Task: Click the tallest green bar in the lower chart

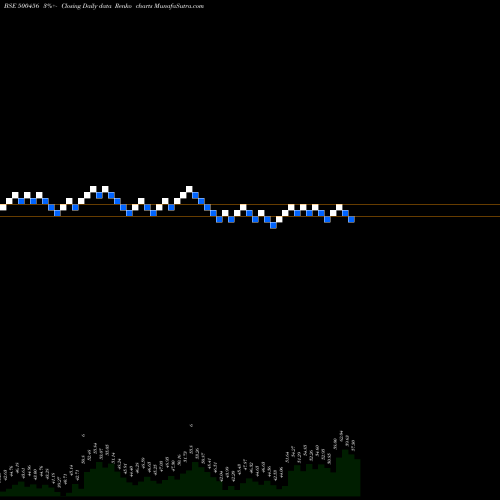Action: [345, 473]
